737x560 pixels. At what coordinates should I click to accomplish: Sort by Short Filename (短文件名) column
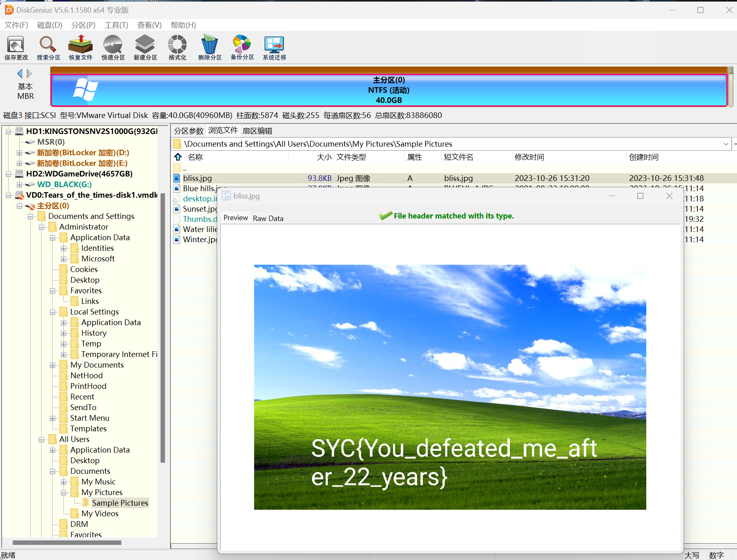(458, 157)
